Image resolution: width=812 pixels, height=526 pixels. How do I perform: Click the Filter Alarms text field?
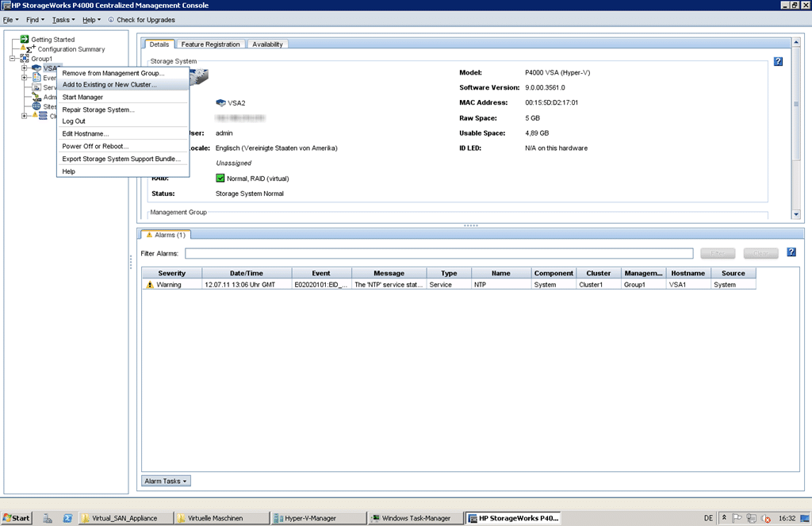pyautogui.click(x=439, y=253)
